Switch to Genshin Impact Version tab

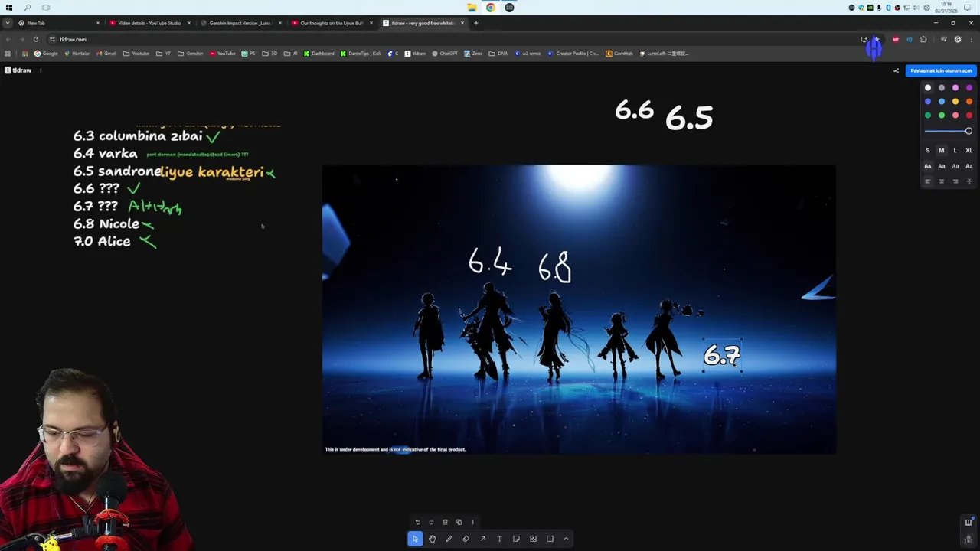(240, 23)
